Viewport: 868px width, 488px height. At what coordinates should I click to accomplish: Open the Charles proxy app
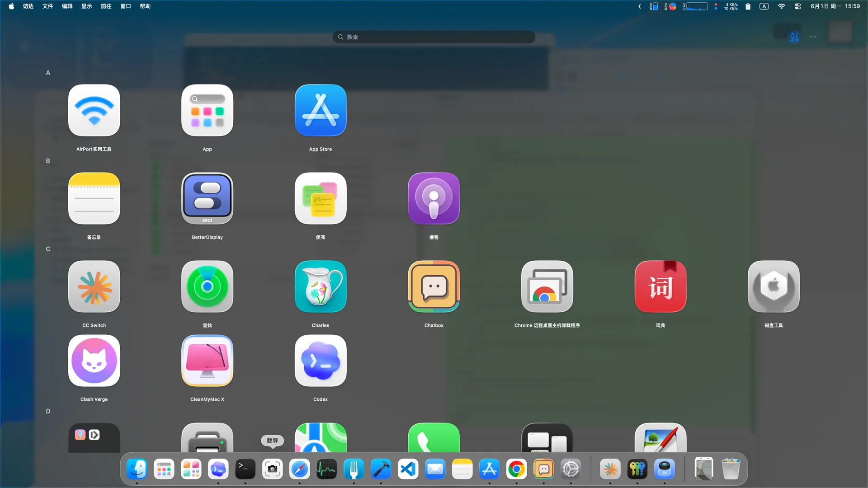[321, 286]
